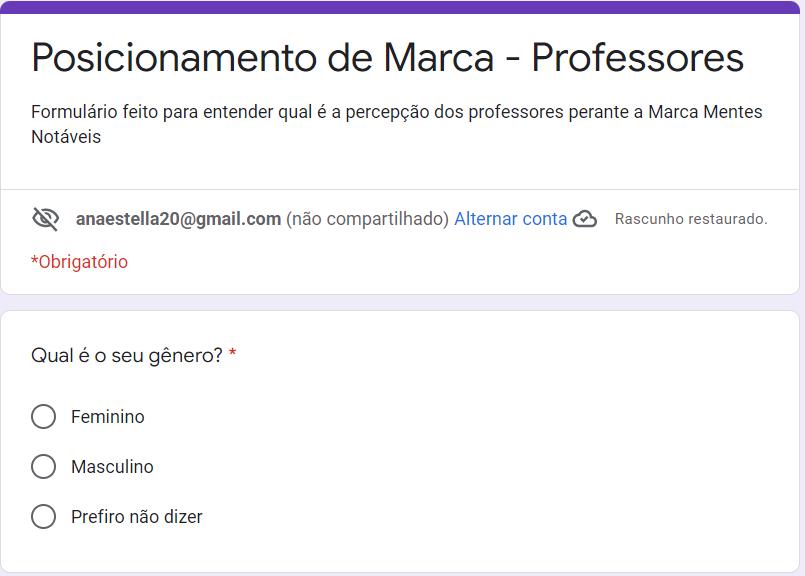This screenshot has width=805, height=576.
Task: Click the (não compartilhado) text
Action: (367, 219)
